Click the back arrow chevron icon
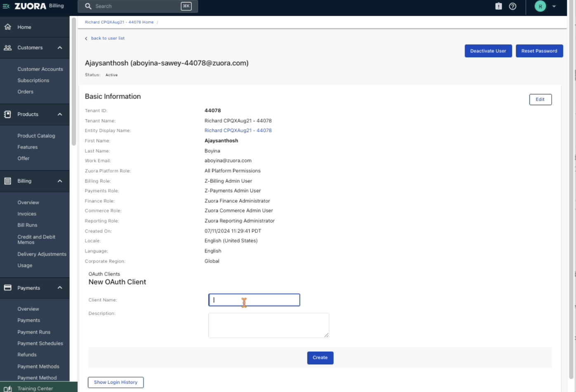 pos(86,38)
